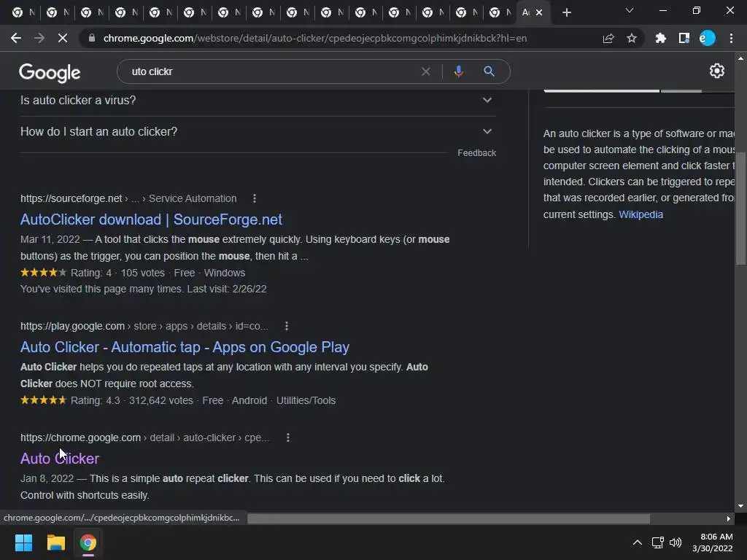Open a new browser tab
The image size is (747, 560).
click(566, 12)
